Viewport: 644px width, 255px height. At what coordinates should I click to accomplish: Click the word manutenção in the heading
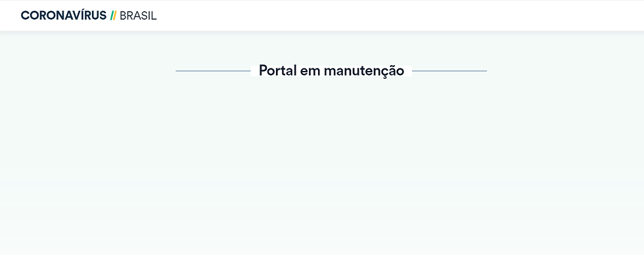tap(364, 71)
